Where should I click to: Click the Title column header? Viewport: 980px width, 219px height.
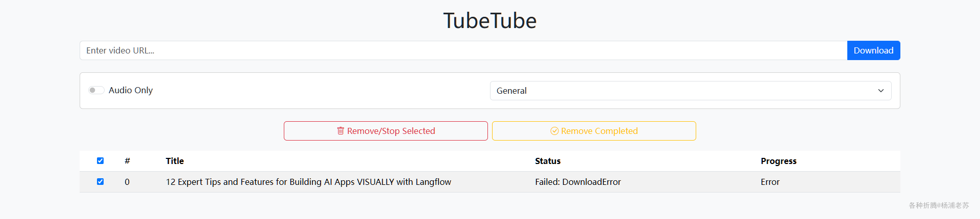(175, 161)
